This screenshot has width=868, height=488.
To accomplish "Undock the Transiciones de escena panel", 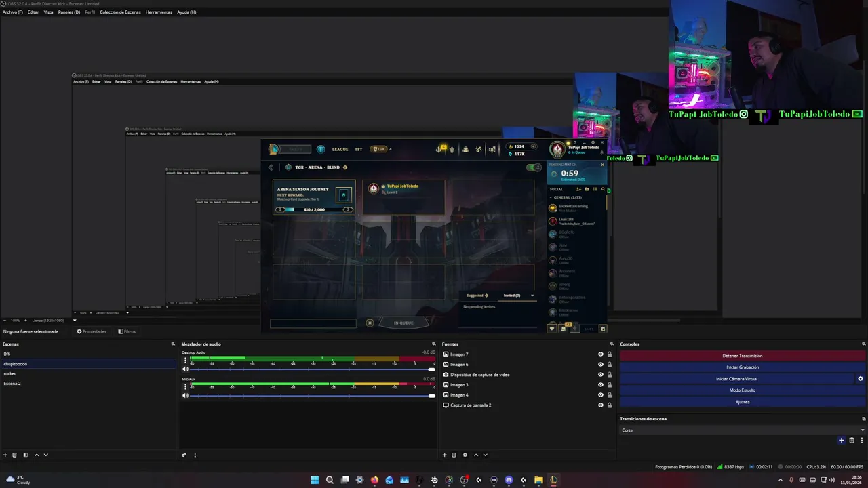I will (x=863, y=419).
